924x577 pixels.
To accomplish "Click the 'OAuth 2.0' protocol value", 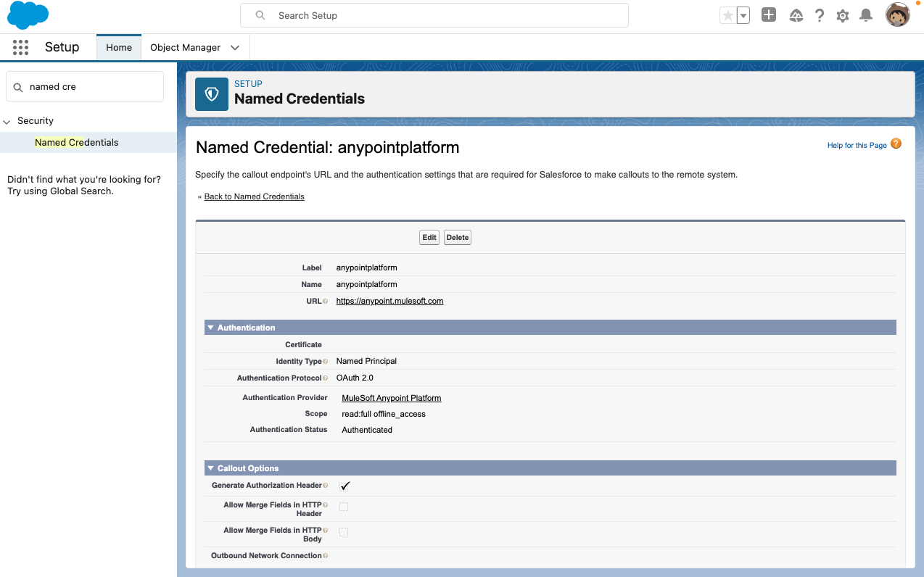I will click(355, 378).
